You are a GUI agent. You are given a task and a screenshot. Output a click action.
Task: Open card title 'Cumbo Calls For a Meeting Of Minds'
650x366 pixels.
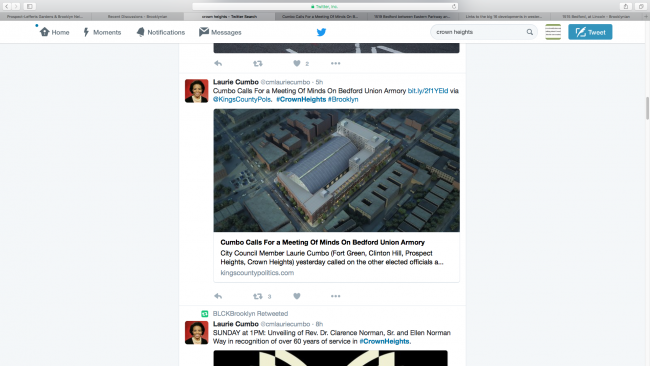(x=323, y=242)
